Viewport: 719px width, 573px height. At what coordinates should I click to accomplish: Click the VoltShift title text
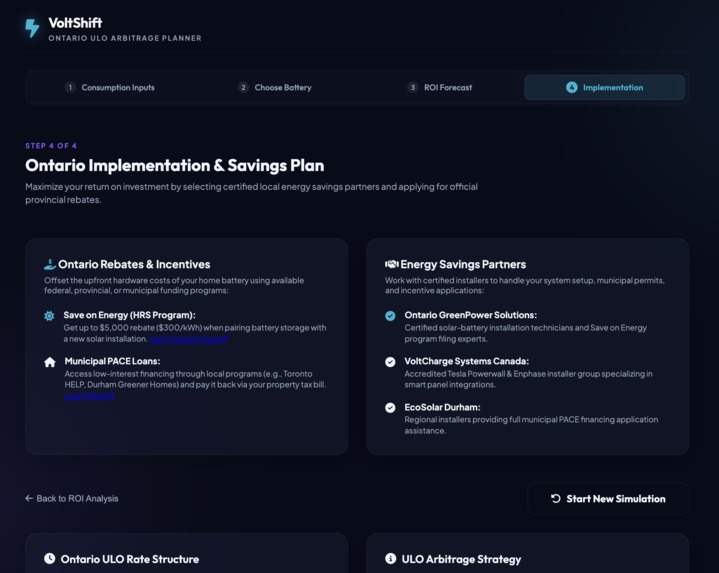[75, 23]
